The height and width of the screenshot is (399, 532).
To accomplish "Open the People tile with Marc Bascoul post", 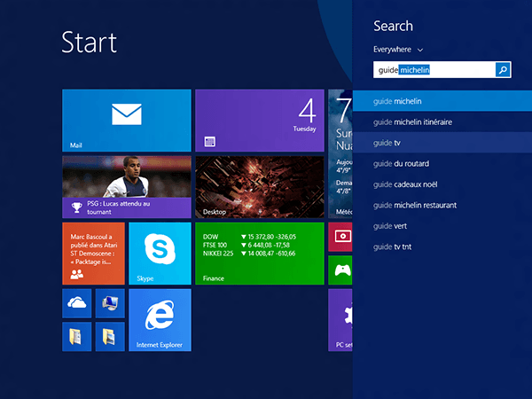I will 93,254.
